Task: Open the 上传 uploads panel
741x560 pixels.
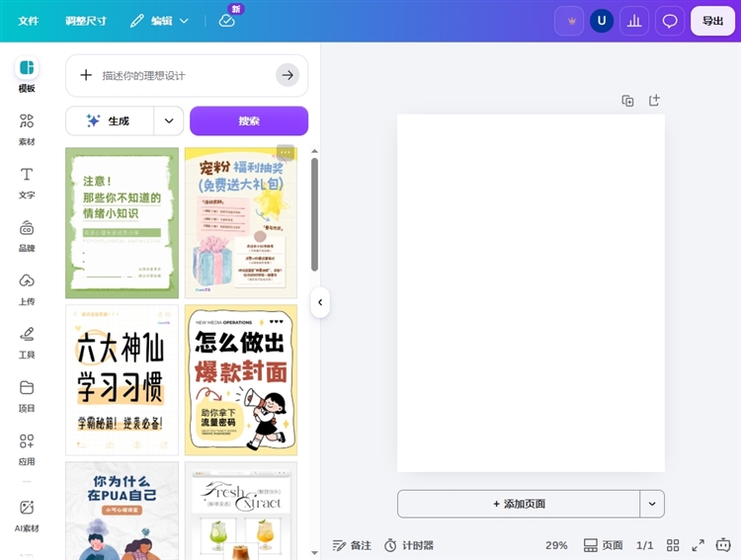Action: pyautogui.click(x=27, y=289)
